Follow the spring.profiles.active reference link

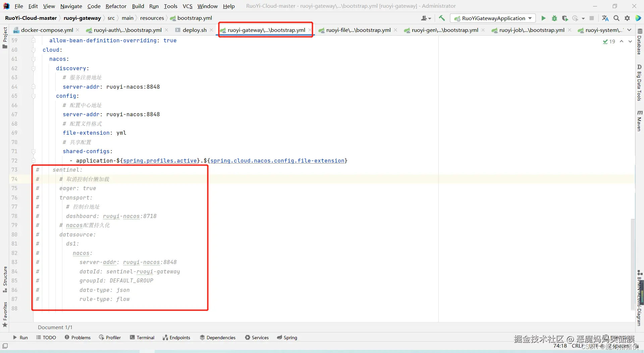point(160,161)
